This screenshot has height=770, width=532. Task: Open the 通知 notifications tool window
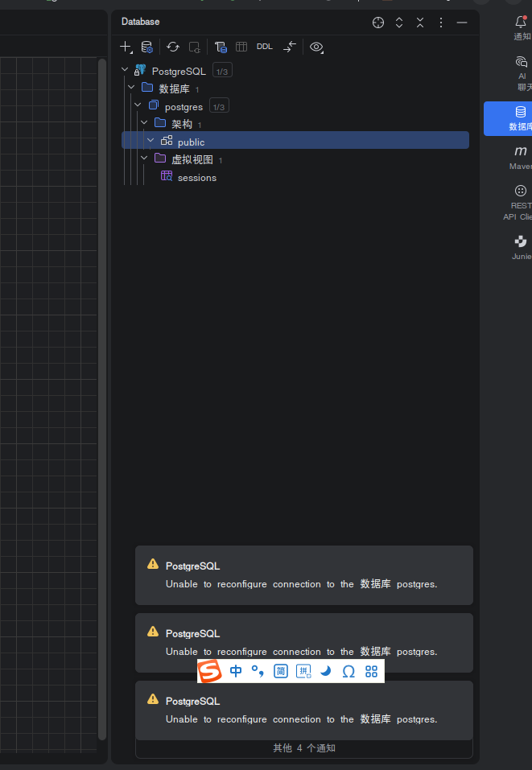click(x=522, y=27)
